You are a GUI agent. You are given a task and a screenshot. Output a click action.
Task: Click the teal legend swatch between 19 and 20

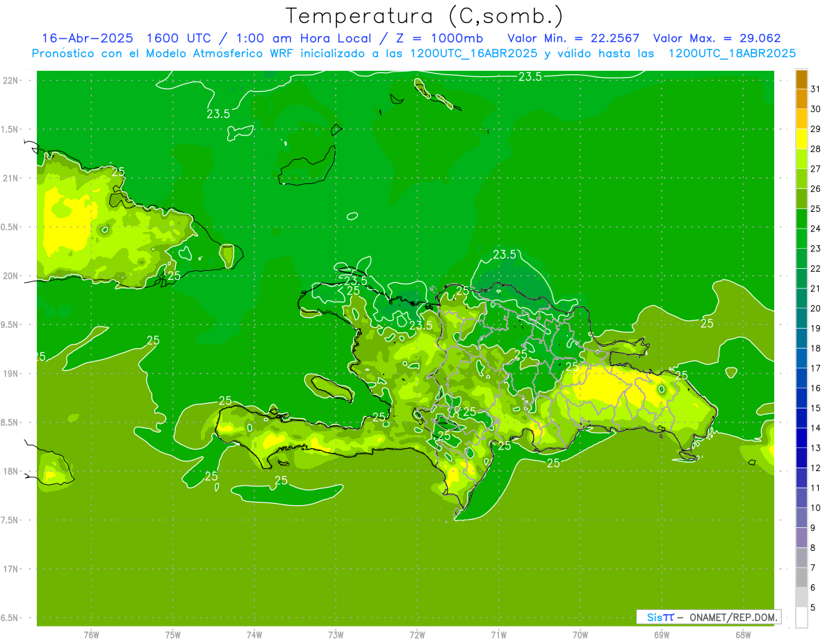(801, 318)
